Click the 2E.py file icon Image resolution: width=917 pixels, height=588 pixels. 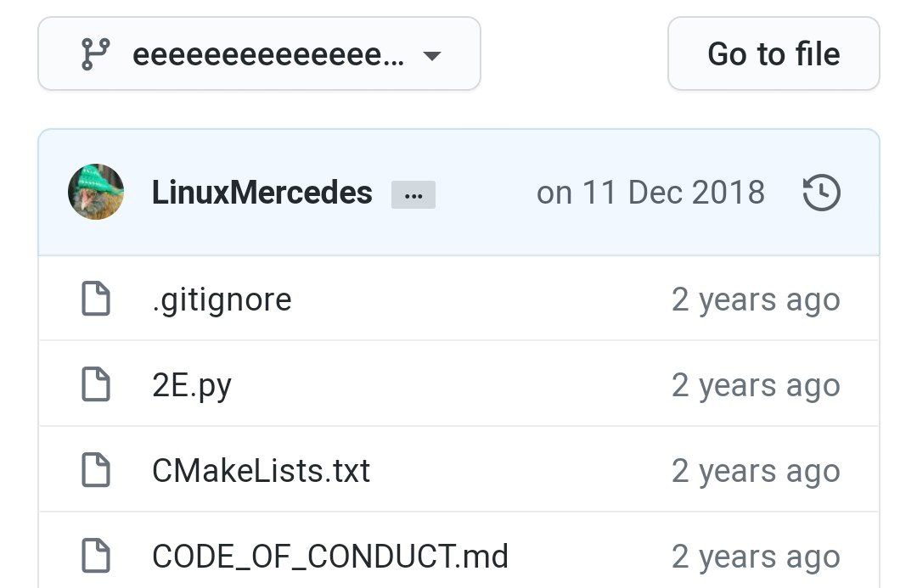(96, 384)
